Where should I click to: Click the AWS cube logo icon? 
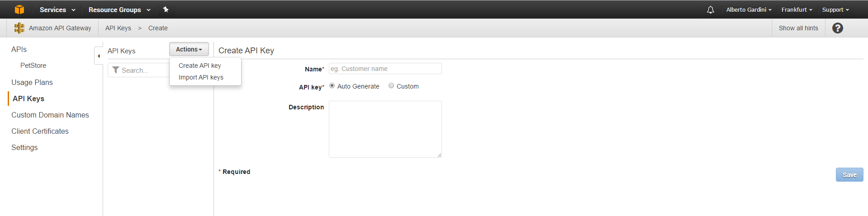point(19,9)
